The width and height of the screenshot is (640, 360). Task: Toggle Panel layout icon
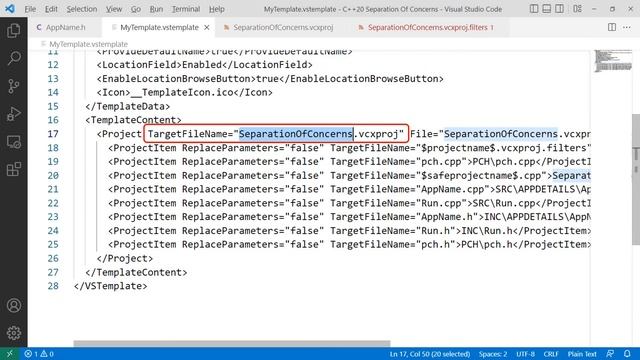click(x=547, y=9)
